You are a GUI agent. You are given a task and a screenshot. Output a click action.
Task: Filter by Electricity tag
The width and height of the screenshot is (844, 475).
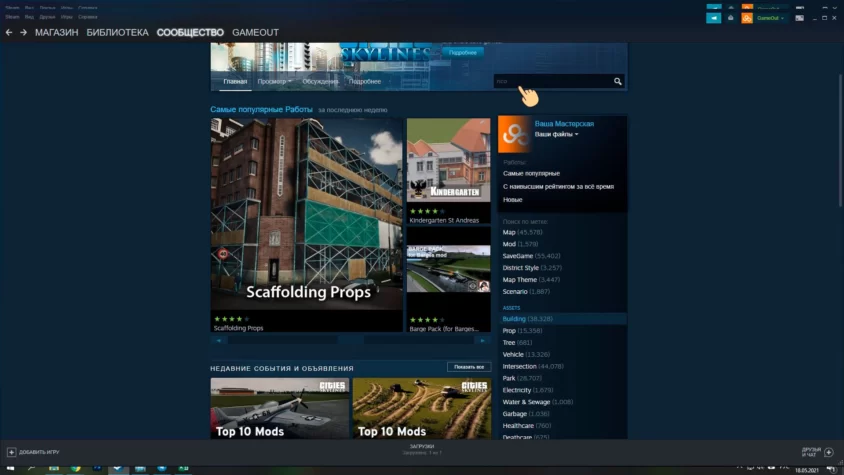pyautogui.click(x=528, y=390)
